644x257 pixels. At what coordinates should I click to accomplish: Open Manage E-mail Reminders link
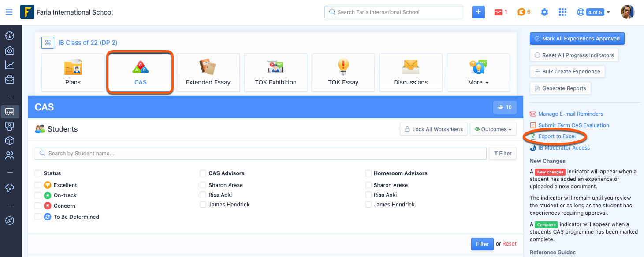(x=571, y=114)
